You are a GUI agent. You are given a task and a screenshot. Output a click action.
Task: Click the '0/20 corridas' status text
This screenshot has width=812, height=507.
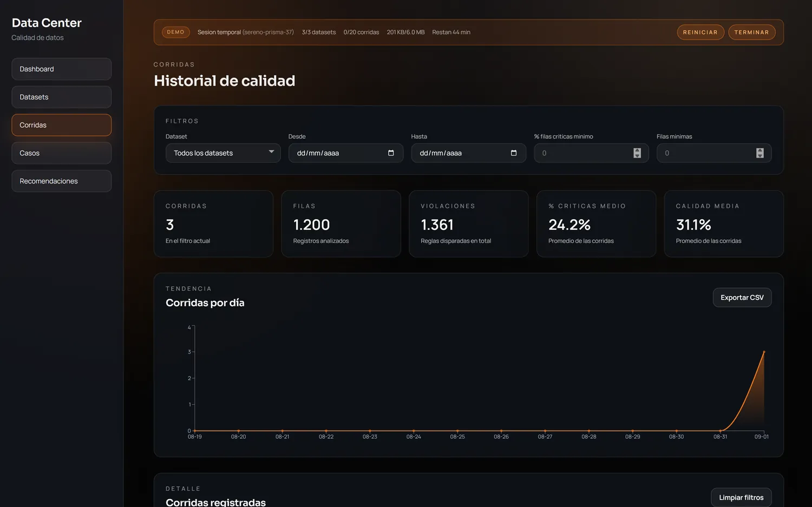(361, 32)
